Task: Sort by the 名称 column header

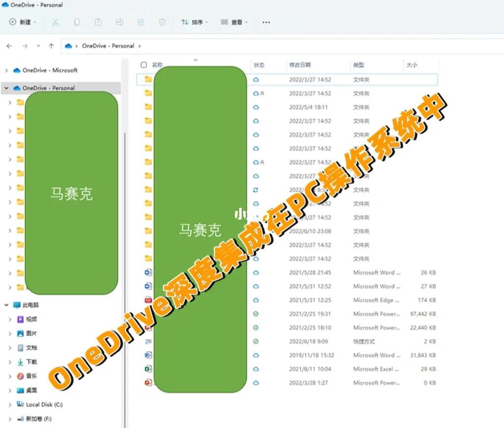Action: tap(157, 65)
